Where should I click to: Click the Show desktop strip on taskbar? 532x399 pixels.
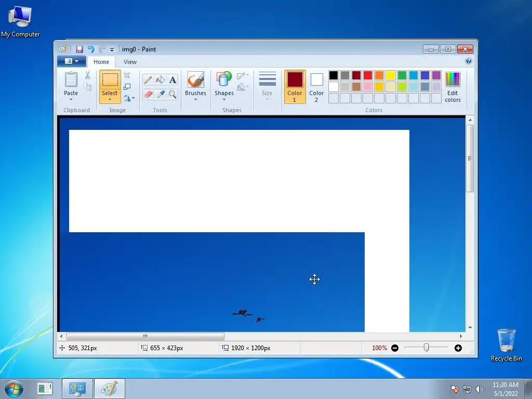pyautogui.click(x=528, y=389)
